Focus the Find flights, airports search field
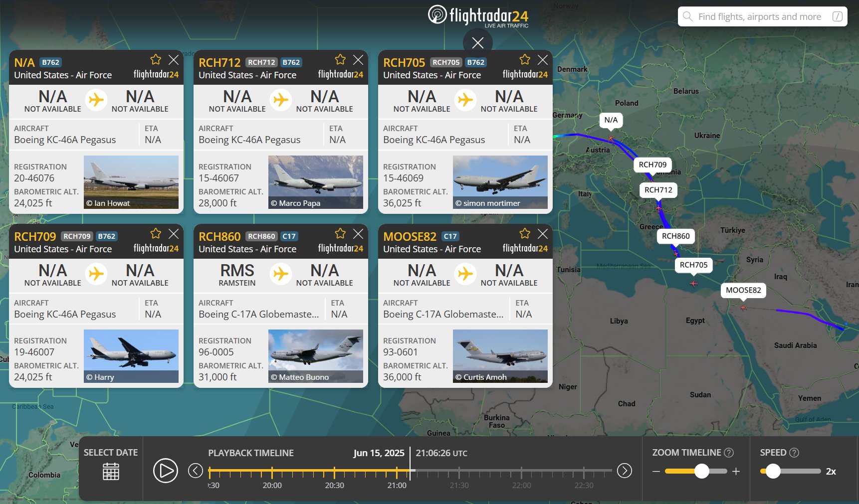 (762, 16)
